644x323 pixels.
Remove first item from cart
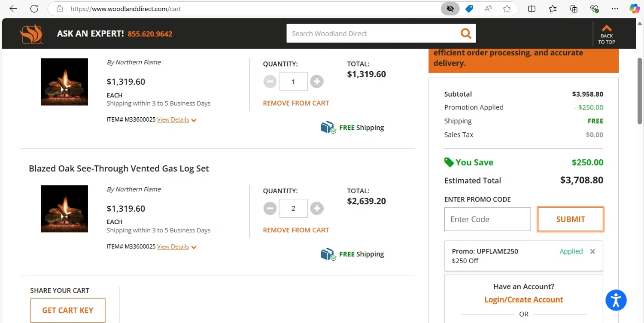click(x=296, y=103)
